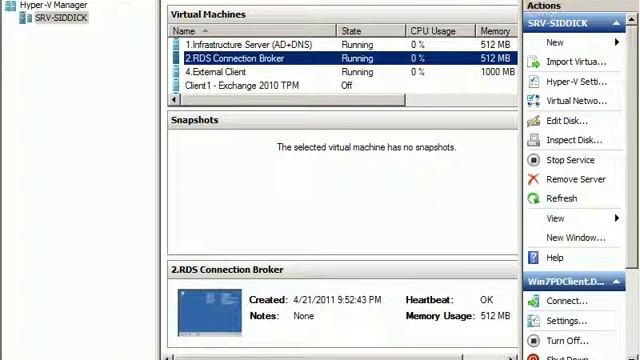Image resolution: width=640 pixels, height=360 pixels.
Task: Choose Stop Service in Actions pane
Action: 570,160
